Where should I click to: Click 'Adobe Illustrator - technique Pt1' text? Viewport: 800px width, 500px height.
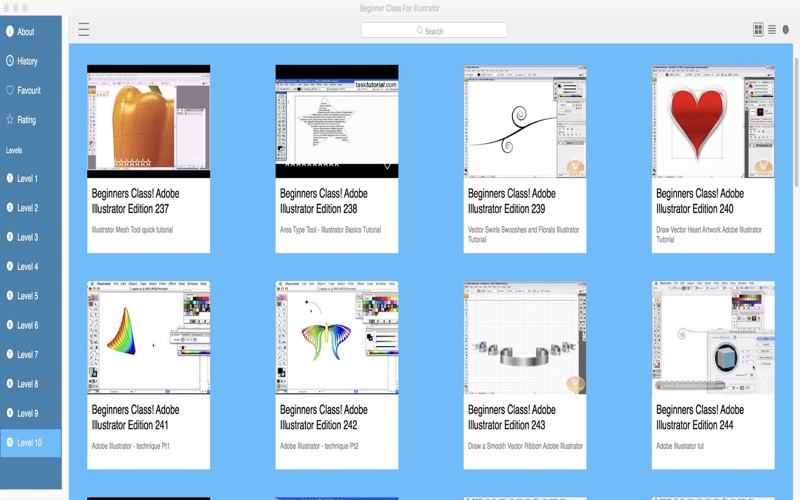(x=131, y=446)
